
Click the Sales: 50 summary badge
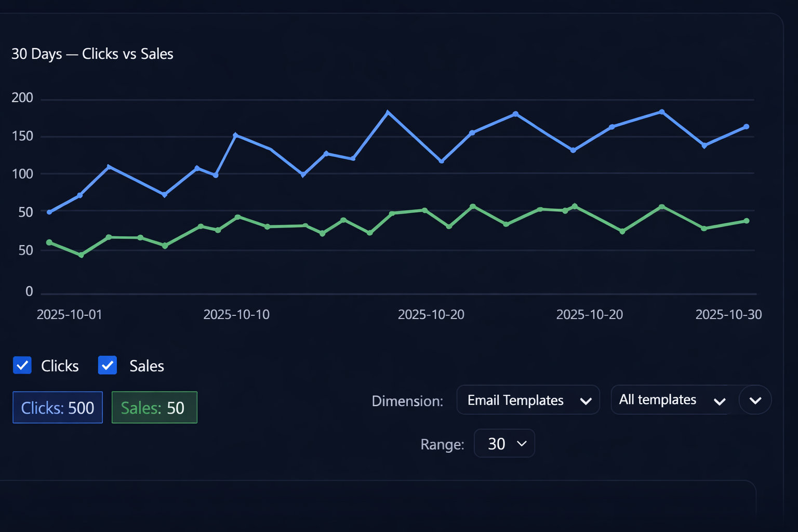(x=154, y=407)
